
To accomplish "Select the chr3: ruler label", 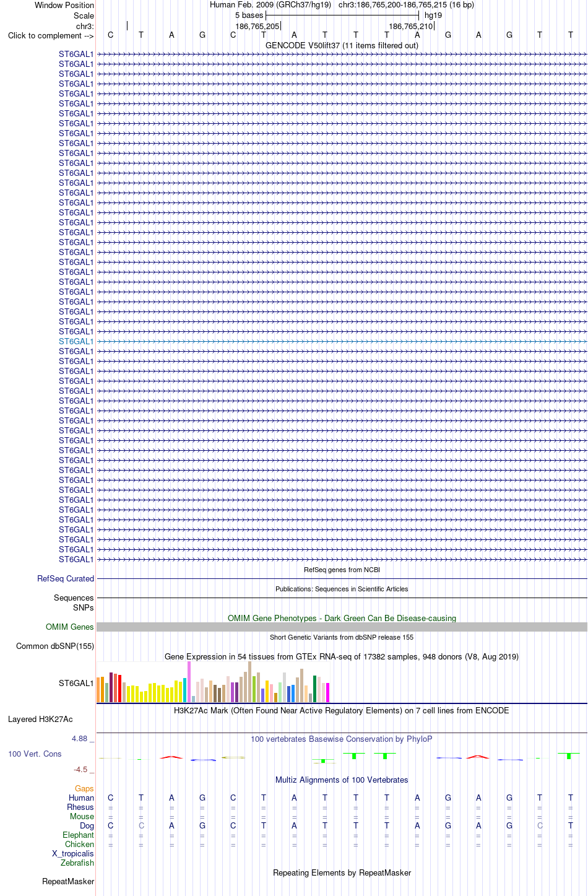I will [x=85, y=26].
